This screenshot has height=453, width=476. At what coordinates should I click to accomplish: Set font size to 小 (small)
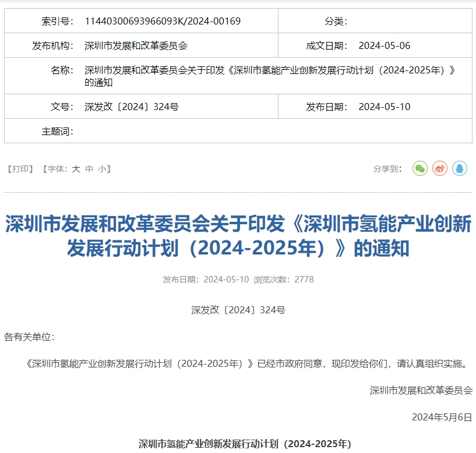click(x=102, y=169)
